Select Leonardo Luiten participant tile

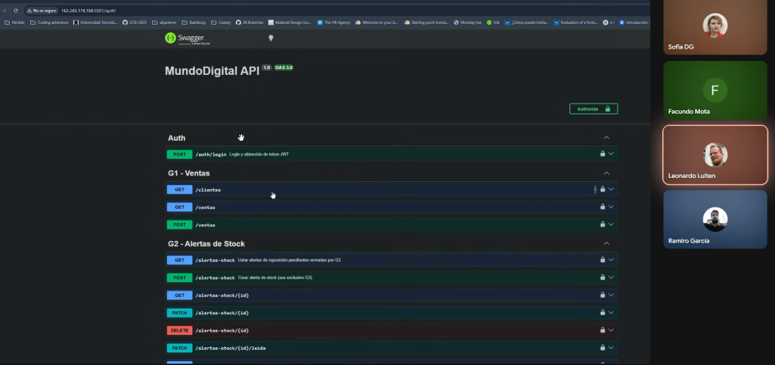[x=715, y=155]
